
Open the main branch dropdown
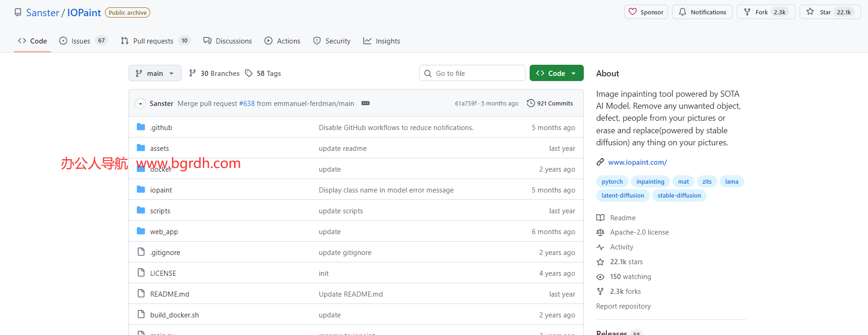[155, 73]
